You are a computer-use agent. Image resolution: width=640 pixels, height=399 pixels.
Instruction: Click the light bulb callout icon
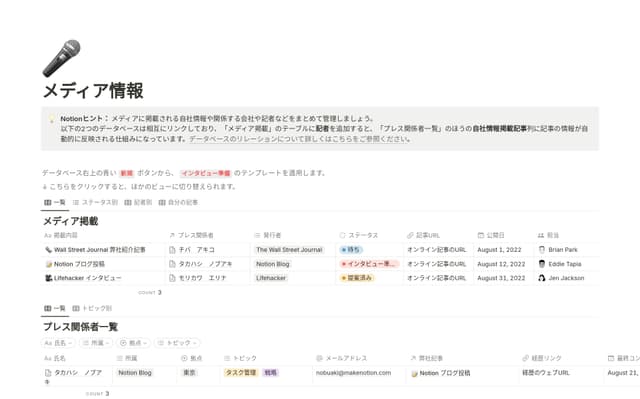coord(52,119)
